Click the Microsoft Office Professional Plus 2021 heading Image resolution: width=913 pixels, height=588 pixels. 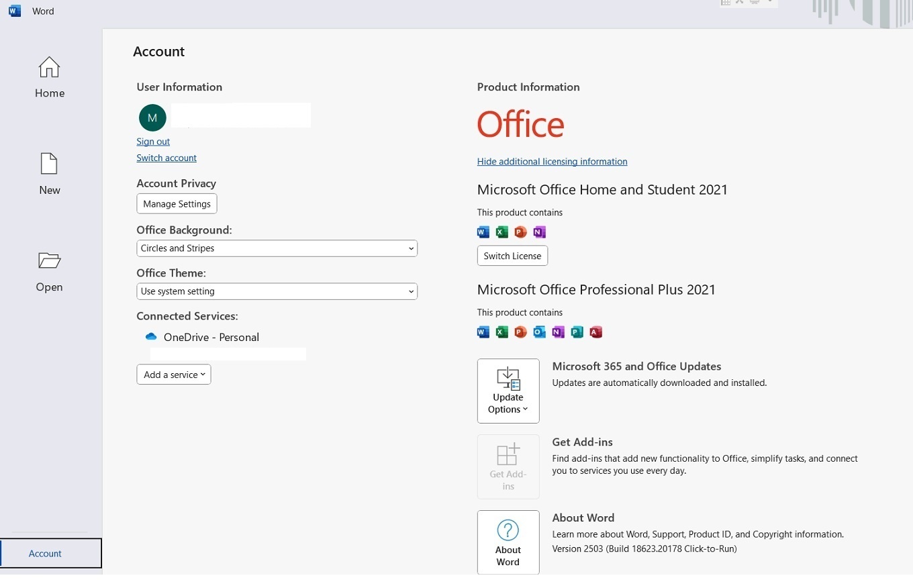[596, 290]
